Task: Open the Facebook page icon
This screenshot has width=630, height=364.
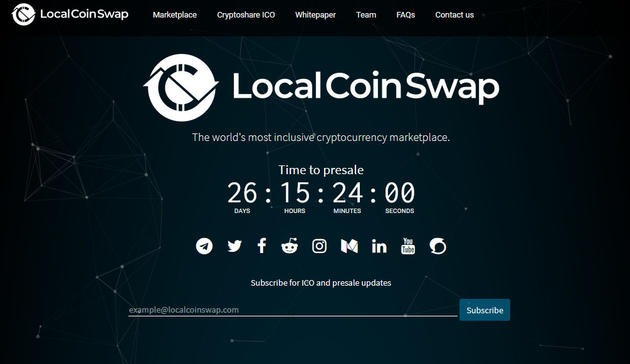Action: [x=261, y=246]
